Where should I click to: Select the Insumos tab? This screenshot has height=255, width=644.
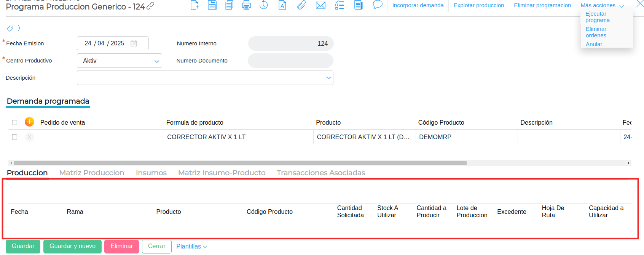click(151, 173)
